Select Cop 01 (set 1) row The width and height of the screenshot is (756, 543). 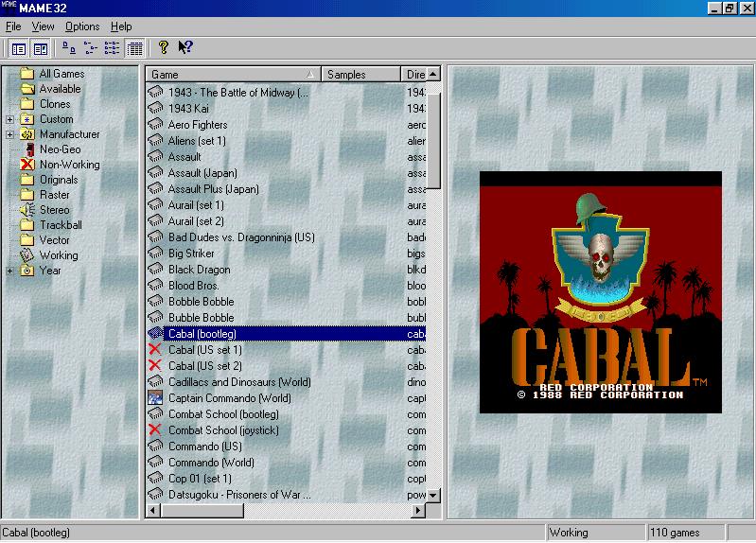coord(286,479)
